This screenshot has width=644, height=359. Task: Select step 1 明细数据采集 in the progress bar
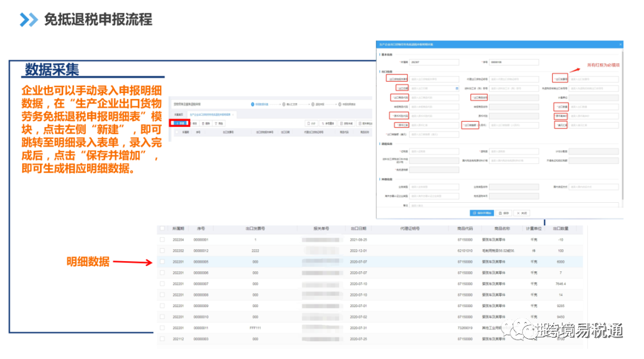coord(260,104)
